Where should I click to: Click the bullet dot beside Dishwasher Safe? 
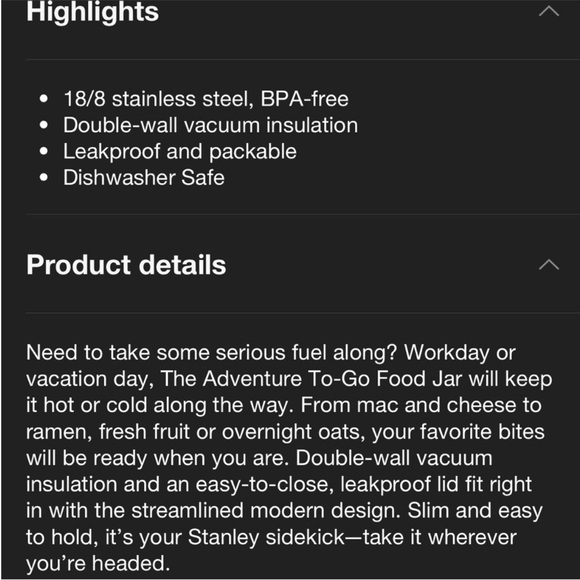pos(44,178)
